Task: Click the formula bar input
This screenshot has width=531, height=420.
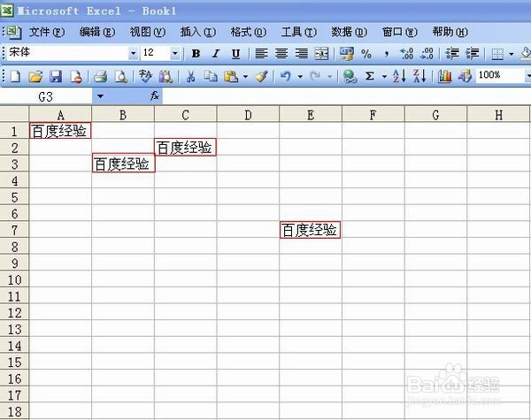Action: point(346,96)
